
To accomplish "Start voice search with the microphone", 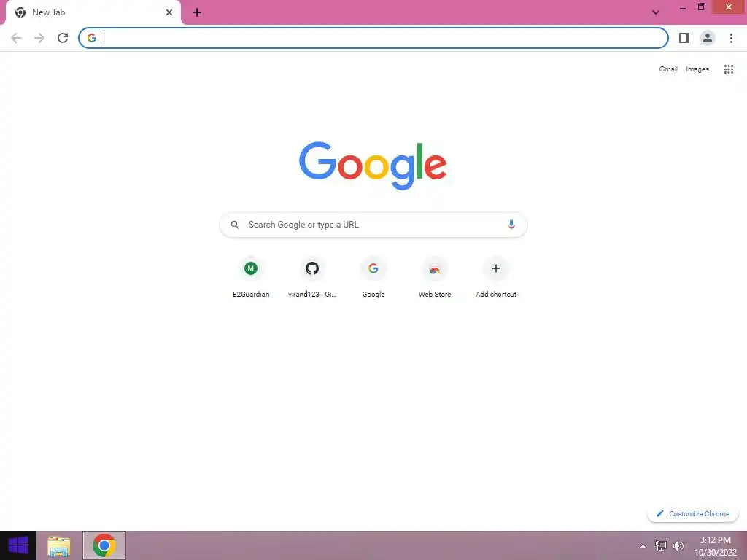I will (x=511, y=225).
